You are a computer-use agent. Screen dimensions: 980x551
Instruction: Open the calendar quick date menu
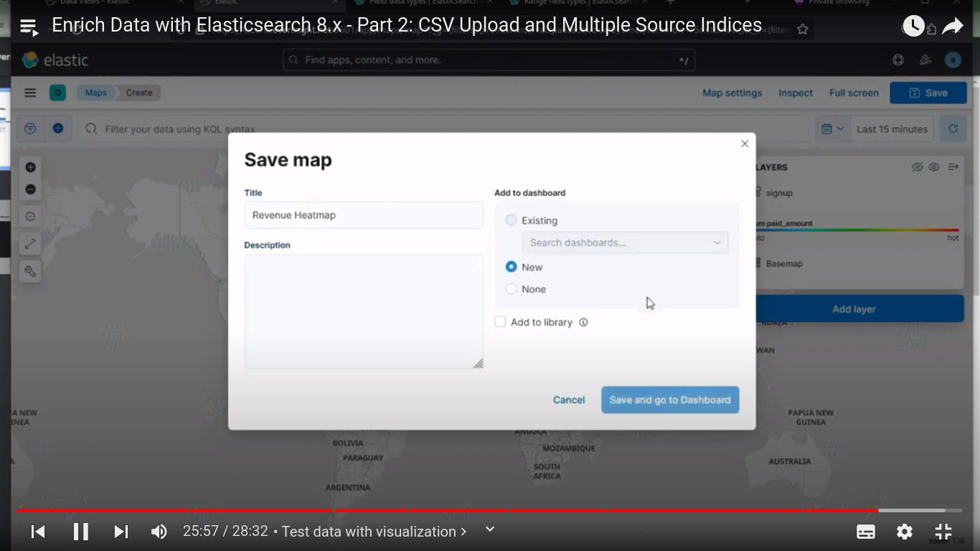pos(832,129)
